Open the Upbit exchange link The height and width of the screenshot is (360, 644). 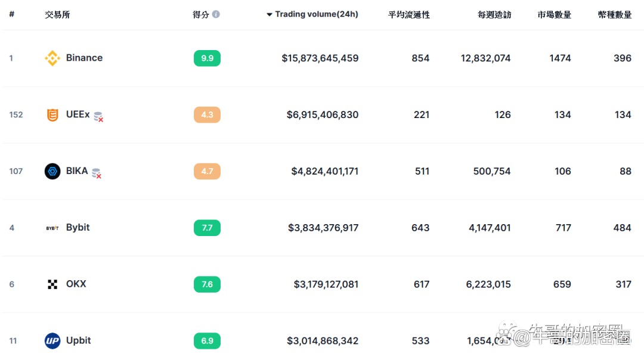[x=79, y=341]
